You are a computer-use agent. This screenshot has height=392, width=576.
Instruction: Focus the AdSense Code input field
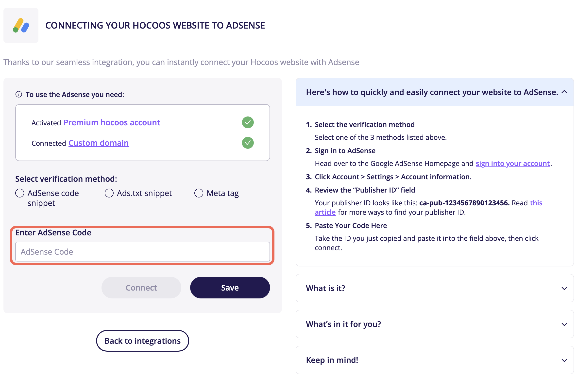(142, 252)
